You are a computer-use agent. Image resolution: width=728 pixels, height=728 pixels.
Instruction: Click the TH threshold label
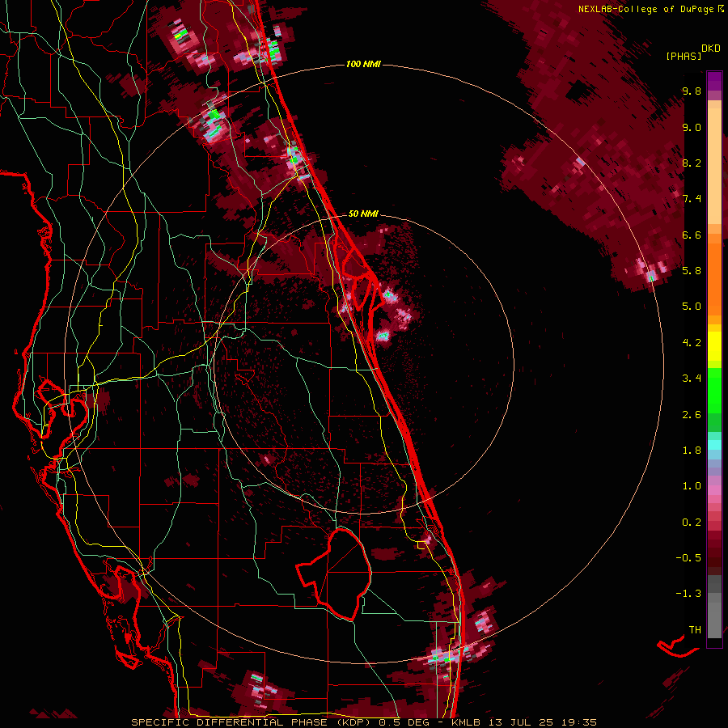(x=695, y=630)
